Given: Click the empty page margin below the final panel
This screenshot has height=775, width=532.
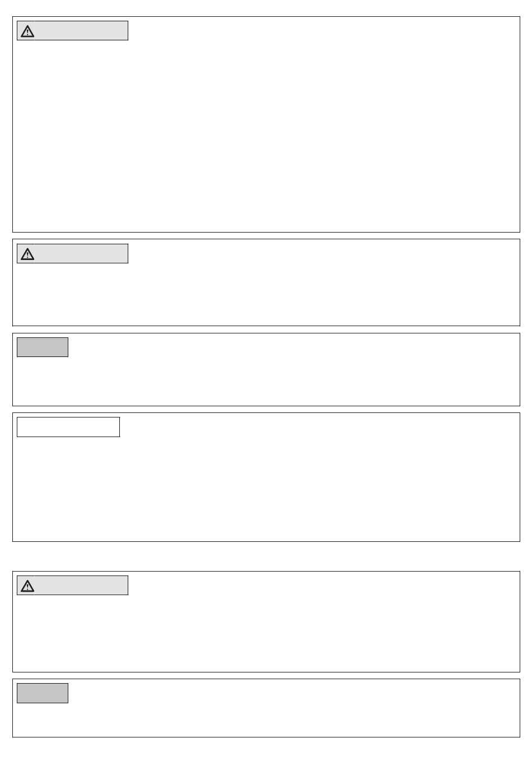Looking at the screenshot, I should pyautogui.click(x=266, y=756).
